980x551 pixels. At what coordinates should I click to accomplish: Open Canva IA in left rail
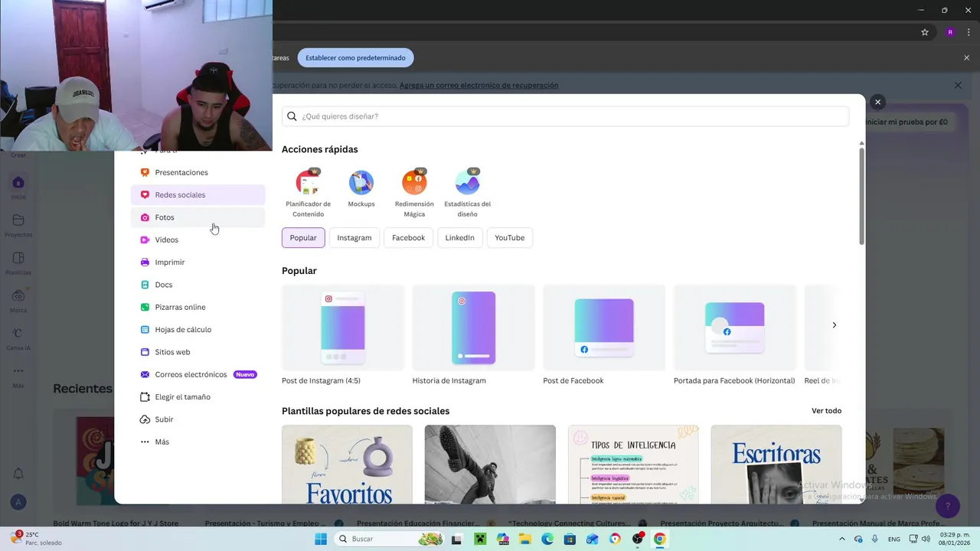pos(18,337)
